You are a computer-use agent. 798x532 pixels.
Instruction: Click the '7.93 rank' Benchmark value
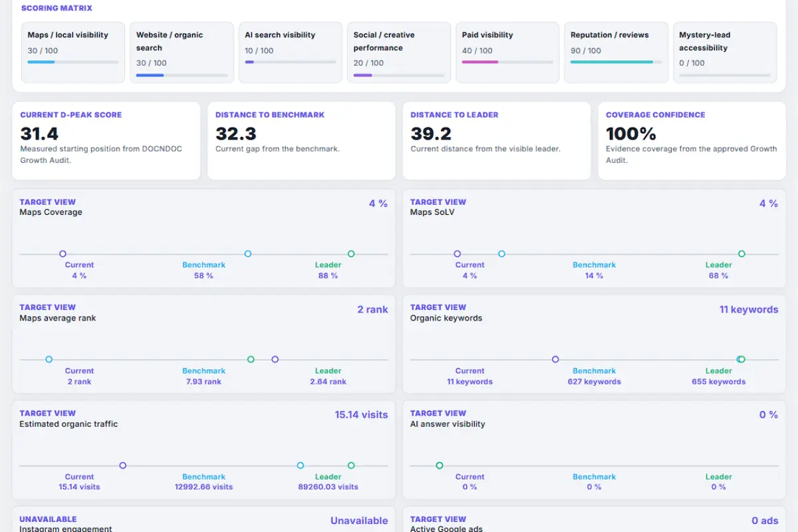point(203,382)
